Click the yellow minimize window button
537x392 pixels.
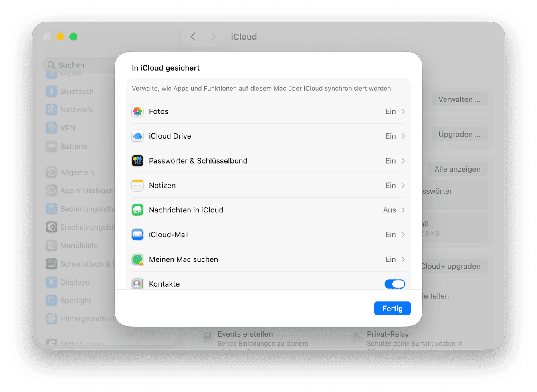[60, 37]
